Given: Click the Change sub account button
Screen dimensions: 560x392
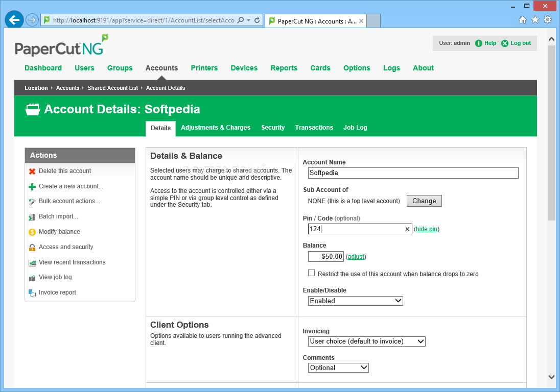Looking at the screenshot, I should pos(424,201).
